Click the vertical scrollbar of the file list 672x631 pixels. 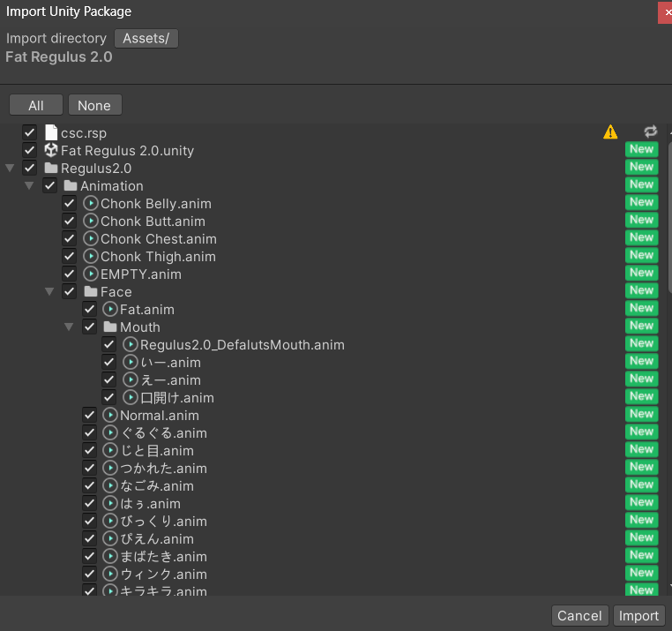click(x=669, y=218)
